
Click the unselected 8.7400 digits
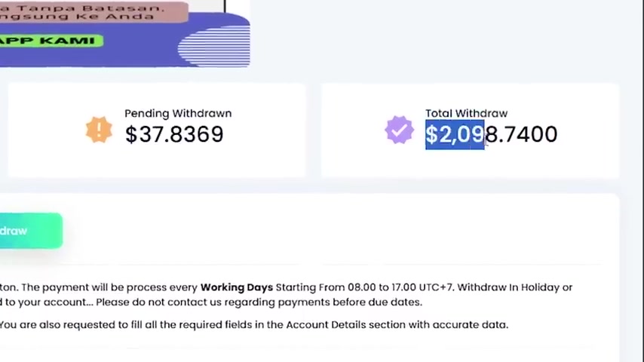[x=521, y=134]
